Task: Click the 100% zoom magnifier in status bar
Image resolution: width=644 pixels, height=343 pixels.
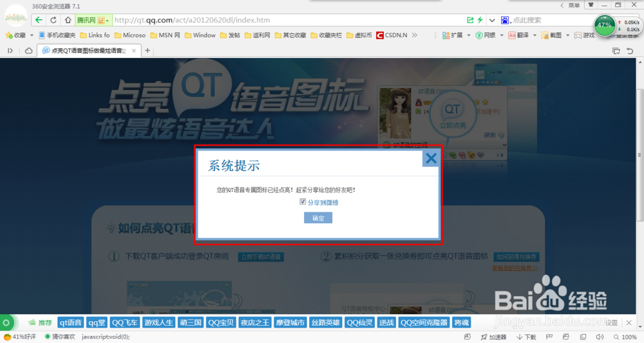Action: coord(625,337)
